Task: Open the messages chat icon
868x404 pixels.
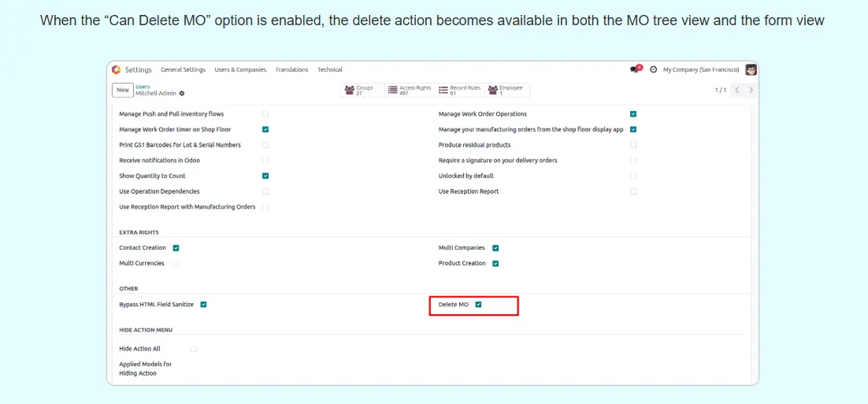Action: [x=635, y=69]
